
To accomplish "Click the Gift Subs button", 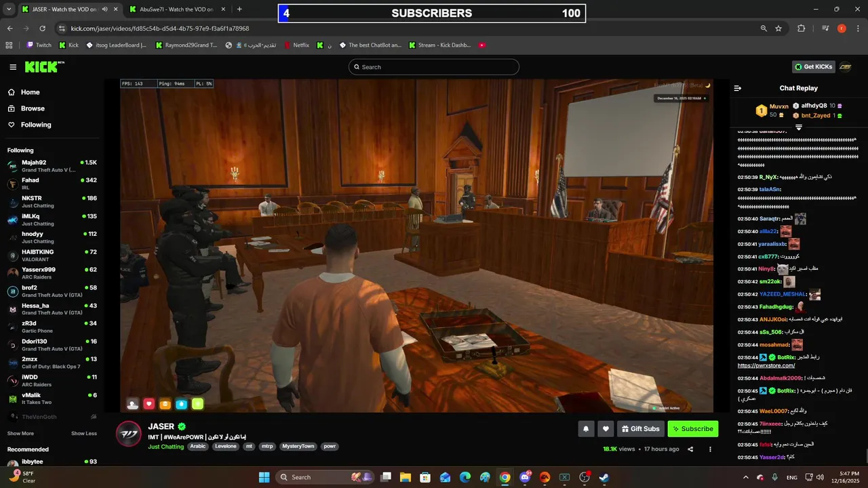I will coord(641,428).
